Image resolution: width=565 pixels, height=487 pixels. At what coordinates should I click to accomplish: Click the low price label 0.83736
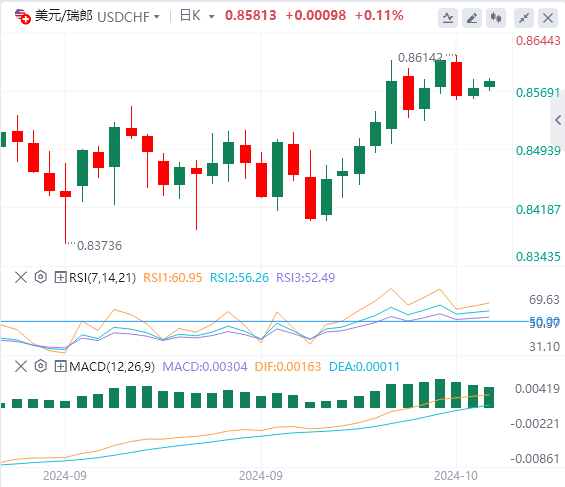(x=99, y=246)
